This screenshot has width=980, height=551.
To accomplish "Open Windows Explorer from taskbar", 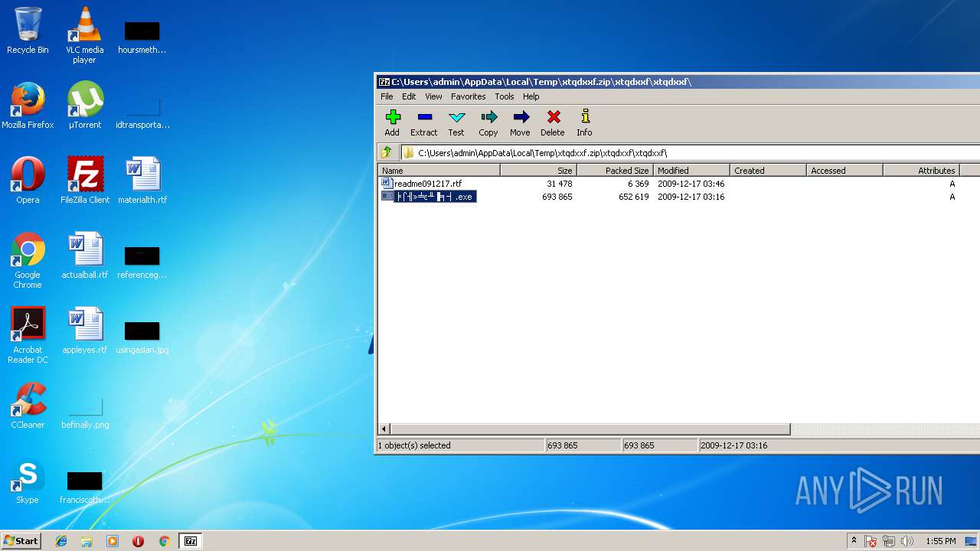I will (87, 541).
